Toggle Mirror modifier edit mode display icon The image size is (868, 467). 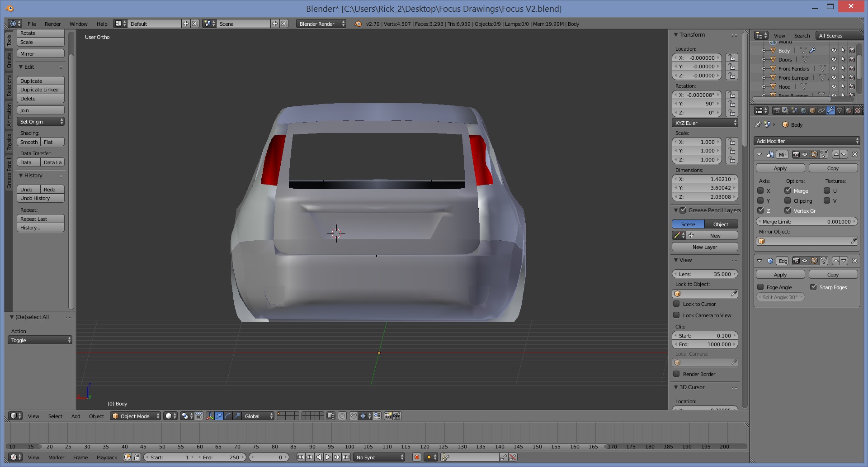pos(814,154)
